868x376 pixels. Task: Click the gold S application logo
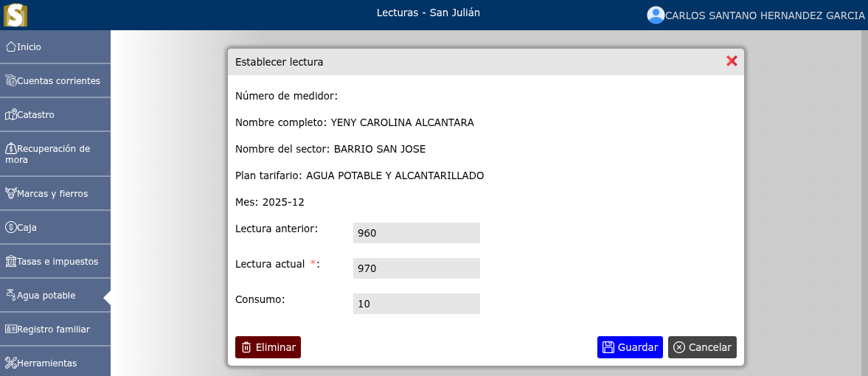point(15,15)
